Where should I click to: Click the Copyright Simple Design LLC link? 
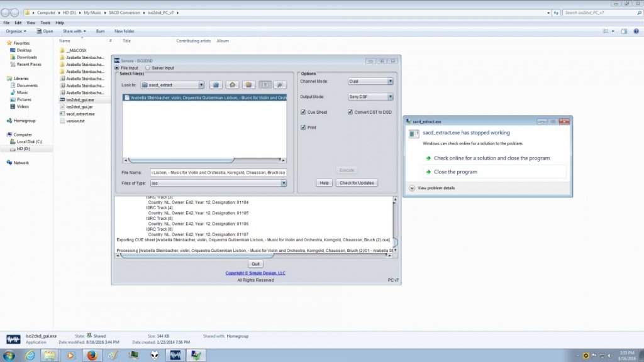(255, 273)
